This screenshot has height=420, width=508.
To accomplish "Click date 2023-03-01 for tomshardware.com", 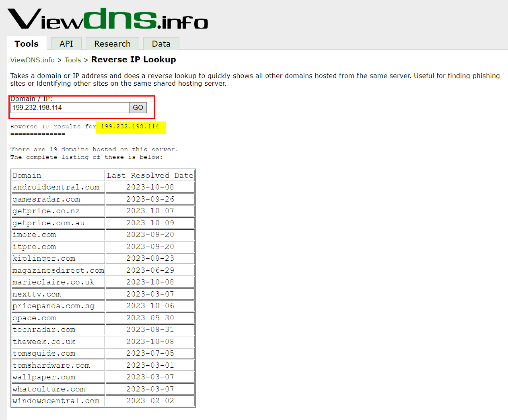I will (150, 365).
